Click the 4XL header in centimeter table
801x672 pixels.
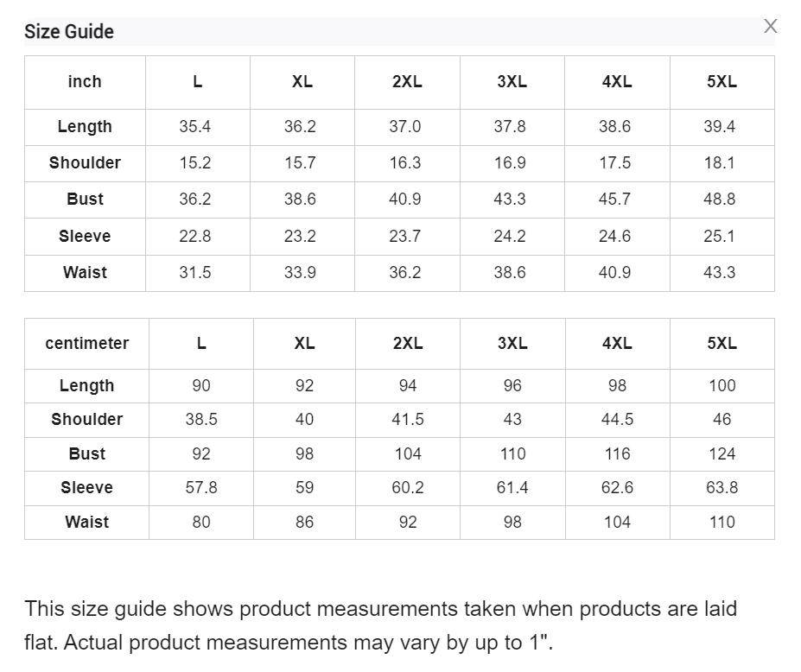[x=617, y=343]
